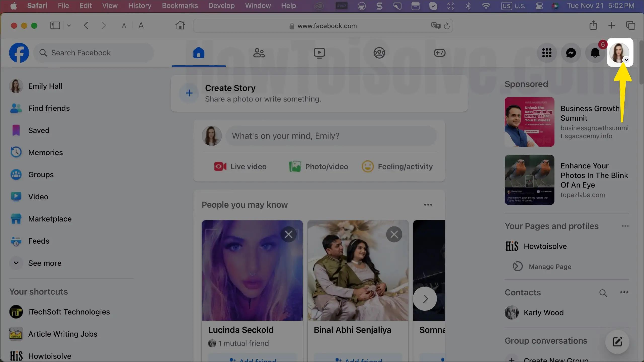Screen dimensions: 644x362
Task: Click the Live video button
Action: (x=240, y=166)
